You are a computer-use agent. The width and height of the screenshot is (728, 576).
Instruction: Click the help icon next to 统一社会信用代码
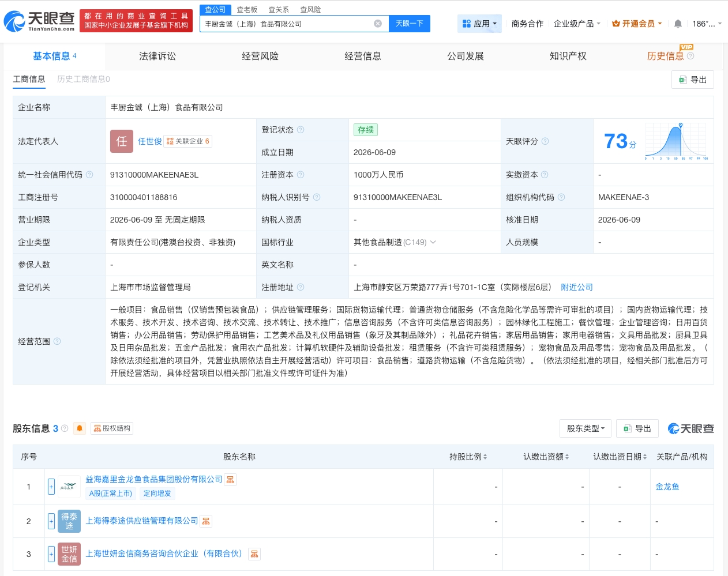coord(89,175)
